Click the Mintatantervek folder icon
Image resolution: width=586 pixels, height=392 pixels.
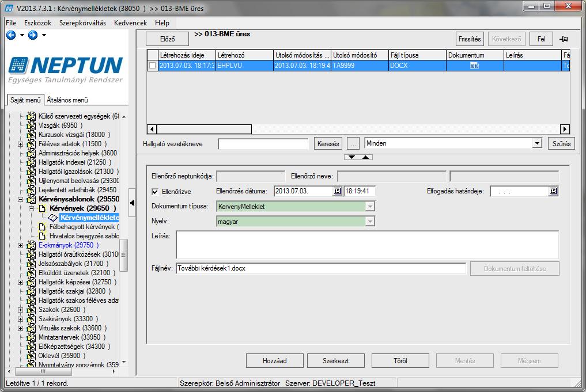(x=31, y=337)
